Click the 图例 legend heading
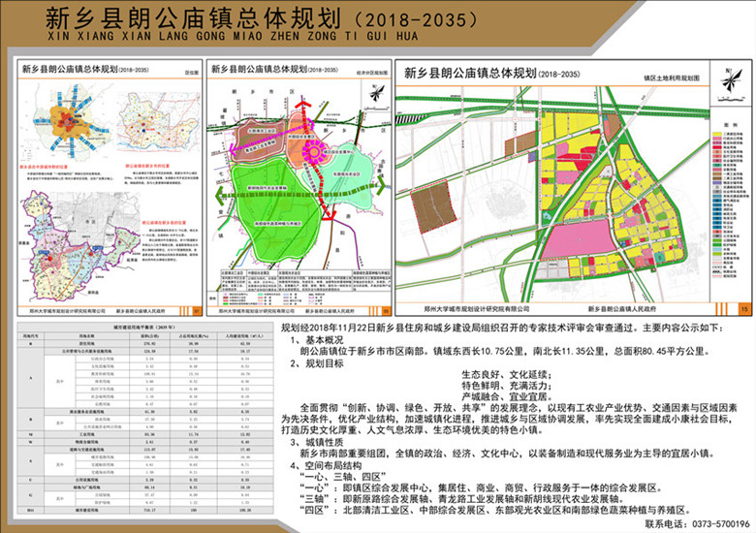The height and width of the screenshot is (533, 756). click(731, 125)
